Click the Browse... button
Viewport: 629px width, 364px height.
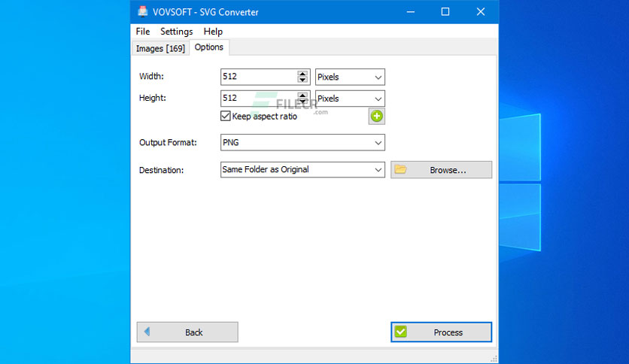click(441, 170)
